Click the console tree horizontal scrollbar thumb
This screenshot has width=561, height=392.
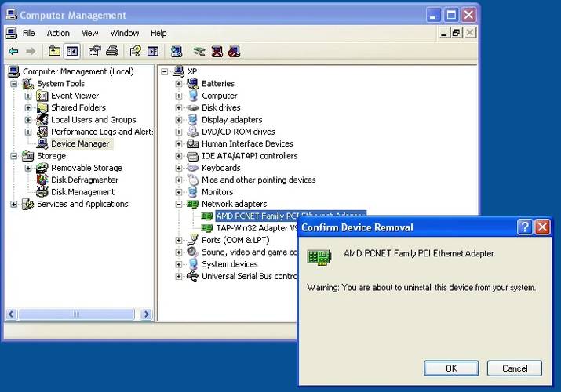click(x=76, y=314)
